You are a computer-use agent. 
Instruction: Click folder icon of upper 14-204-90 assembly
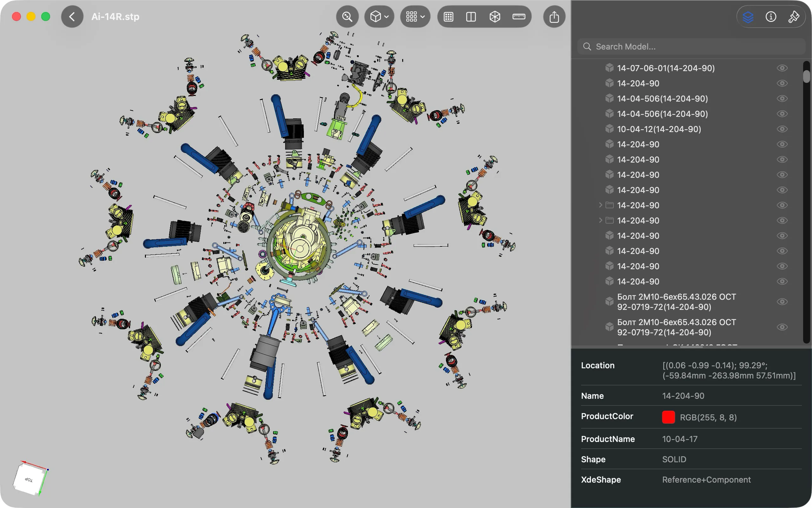pos(609,205)
